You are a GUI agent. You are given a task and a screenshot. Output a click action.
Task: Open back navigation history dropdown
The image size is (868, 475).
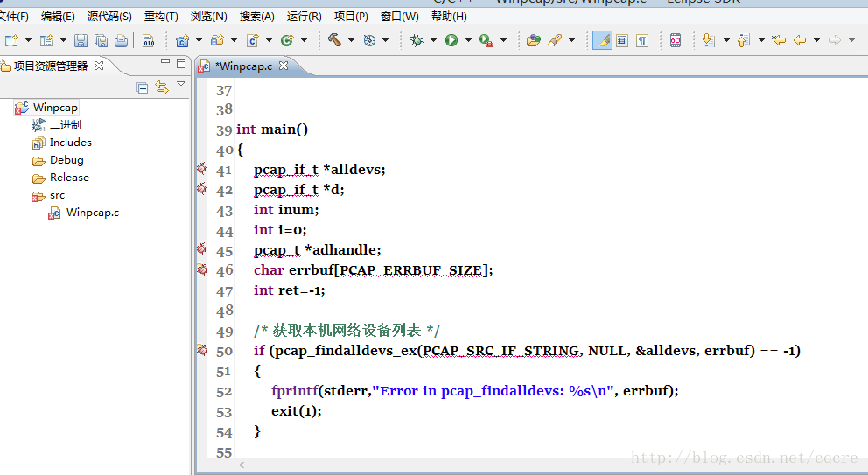[816, 40]
